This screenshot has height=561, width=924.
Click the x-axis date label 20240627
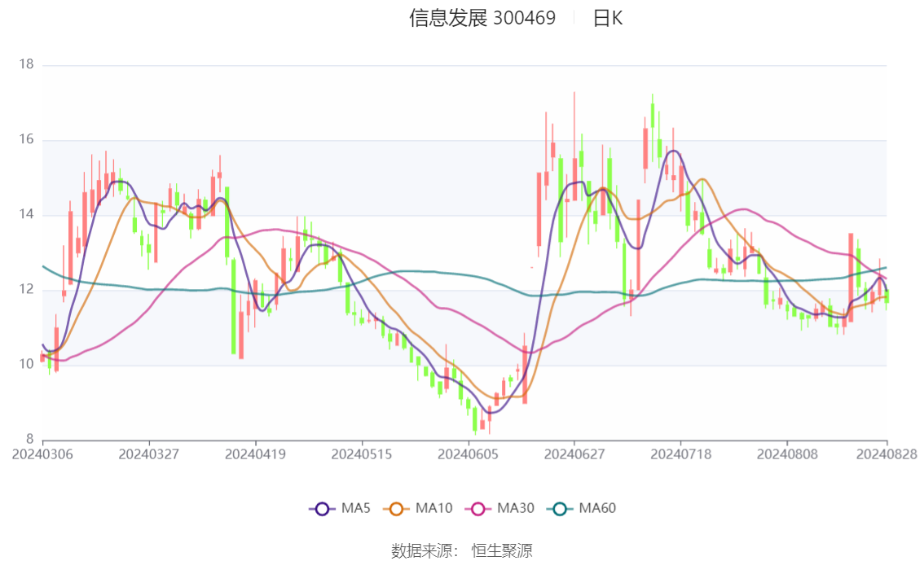pos(574,454)
